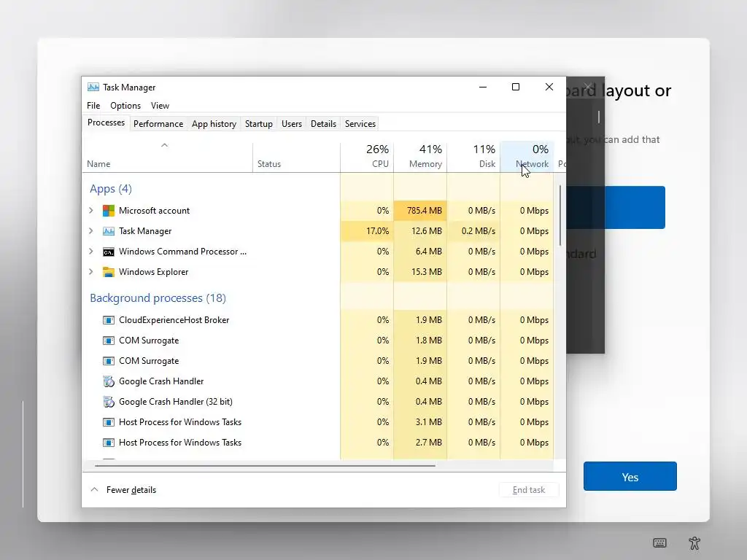Expand the Windows Explorer process group
This screenshot has width=747, height=560.
coord(91,272)
